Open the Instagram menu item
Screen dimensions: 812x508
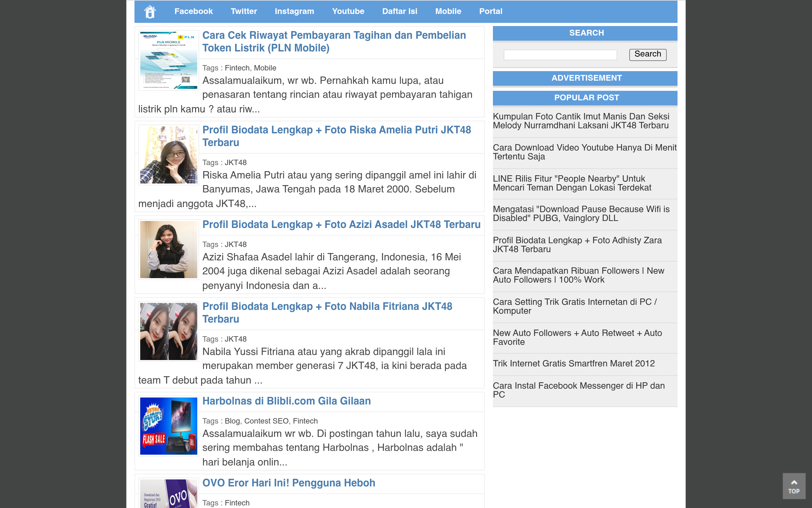tap(294, 11)
